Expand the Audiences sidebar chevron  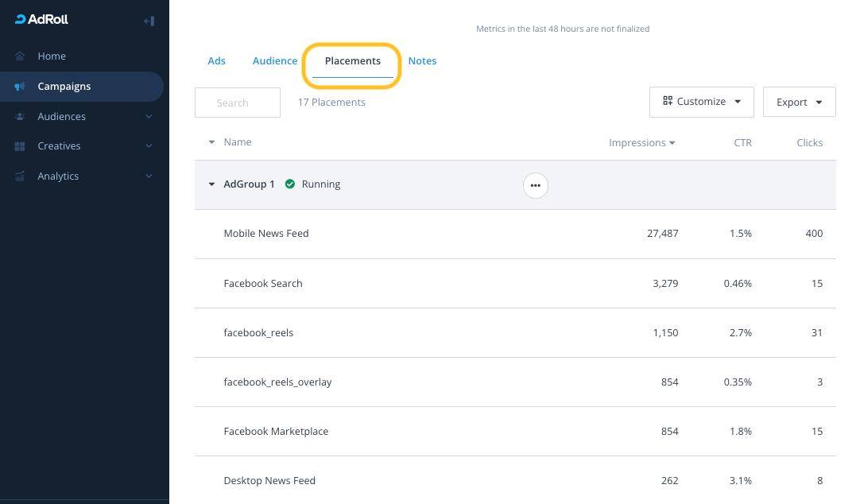point(149,117)
